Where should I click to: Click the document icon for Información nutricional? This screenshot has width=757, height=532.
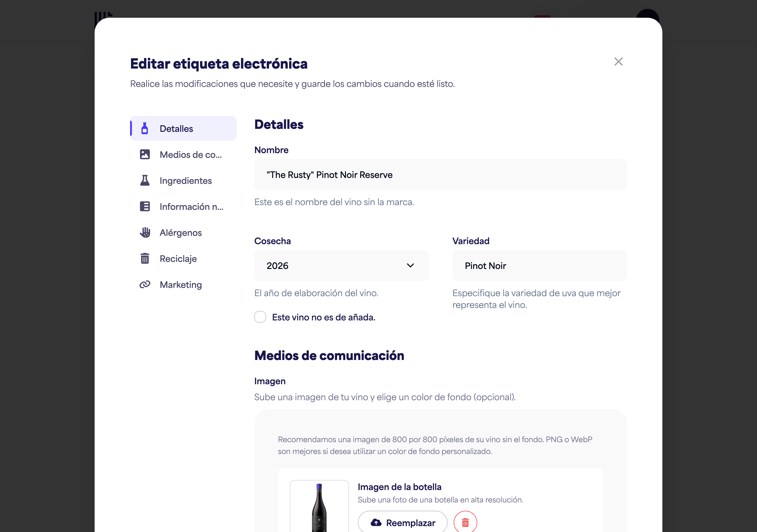pyautogui.click(x=145, y=206)
